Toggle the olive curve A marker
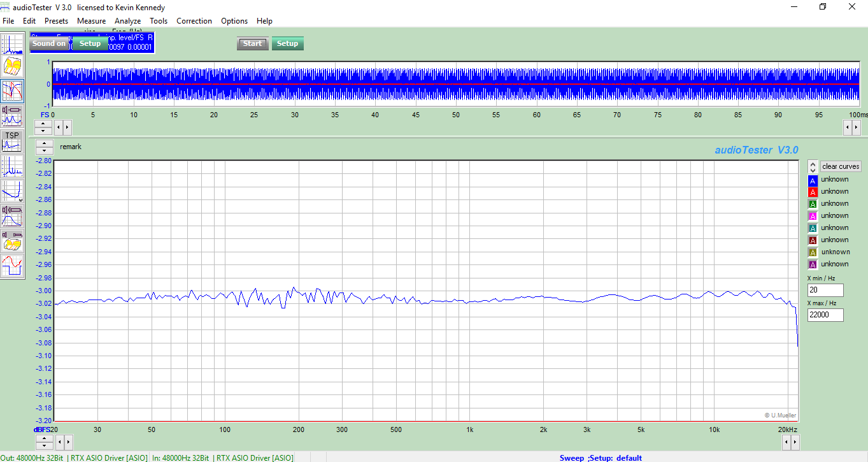 [813, 253]
